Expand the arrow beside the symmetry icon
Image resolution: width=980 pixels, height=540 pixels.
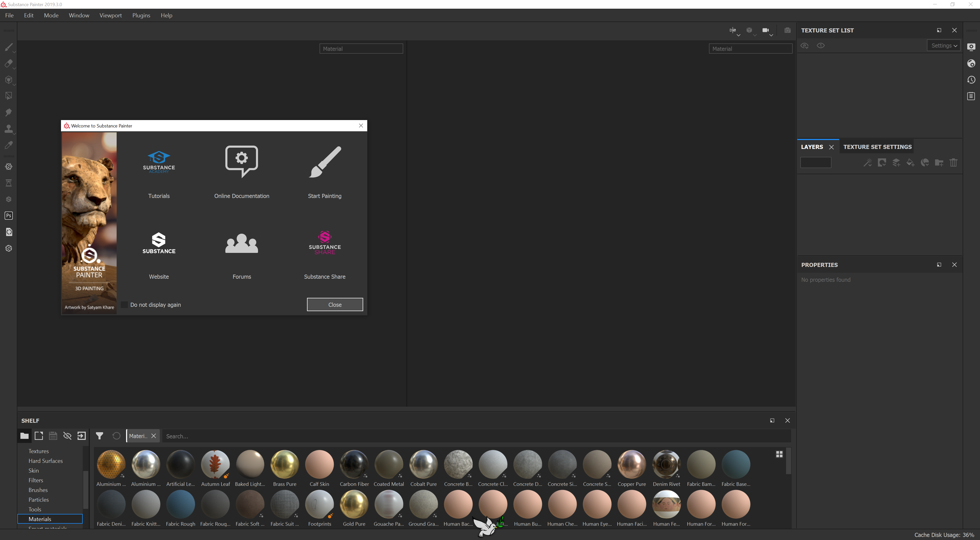click(x=738, y=35)
